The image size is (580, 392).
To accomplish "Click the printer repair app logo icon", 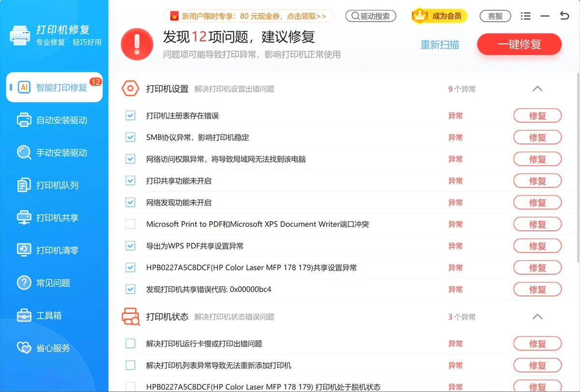I will pos(20,35).
